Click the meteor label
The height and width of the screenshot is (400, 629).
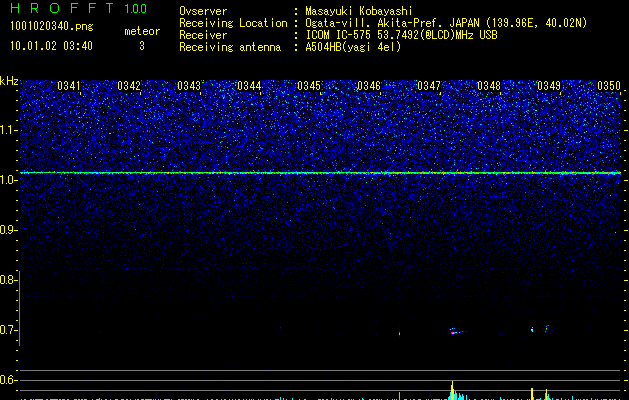[142, 31]
